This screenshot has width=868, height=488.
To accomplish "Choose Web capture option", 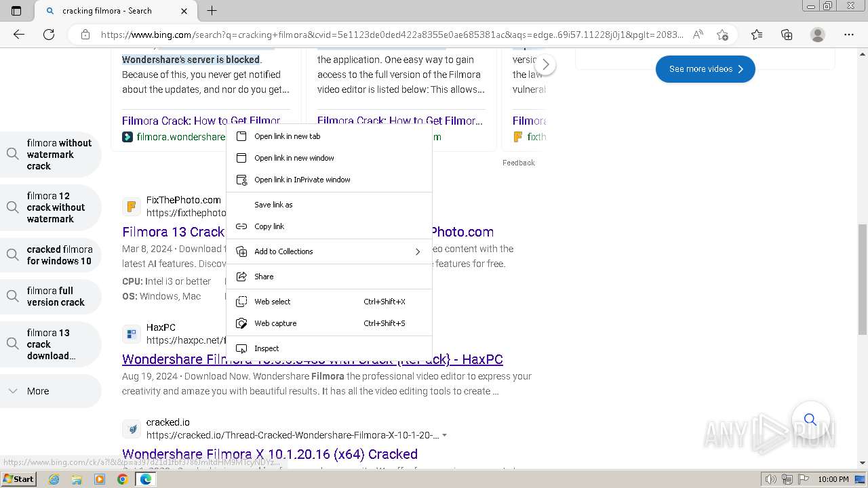I will (329, 323).
